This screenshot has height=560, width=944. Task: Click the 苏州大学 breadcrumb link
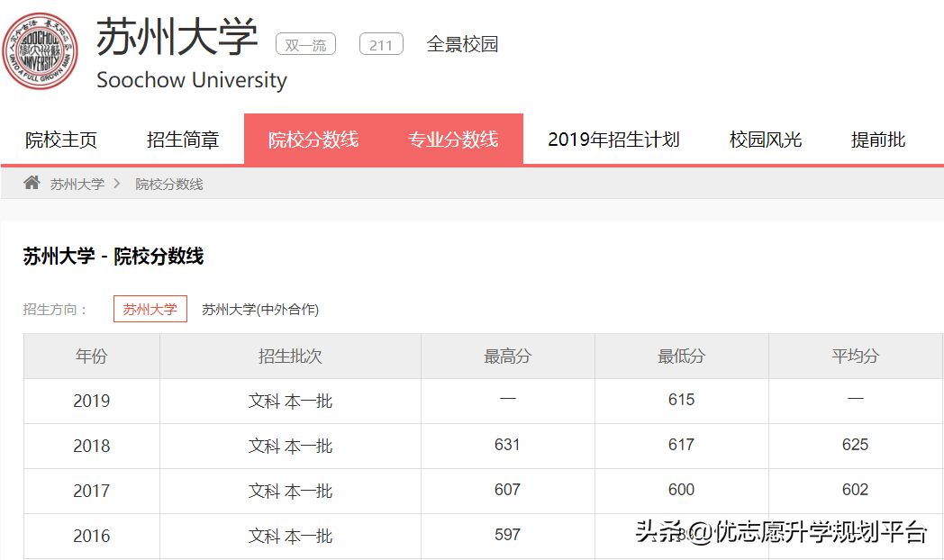[76, 183]
